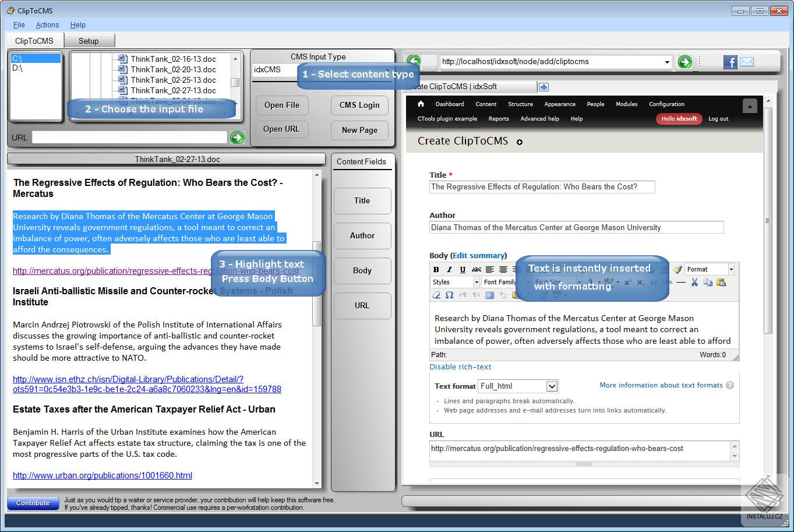This screenshot has width=794, height=532.
Task: Switch to the Setup tab
Action: (x=89, y=41)
